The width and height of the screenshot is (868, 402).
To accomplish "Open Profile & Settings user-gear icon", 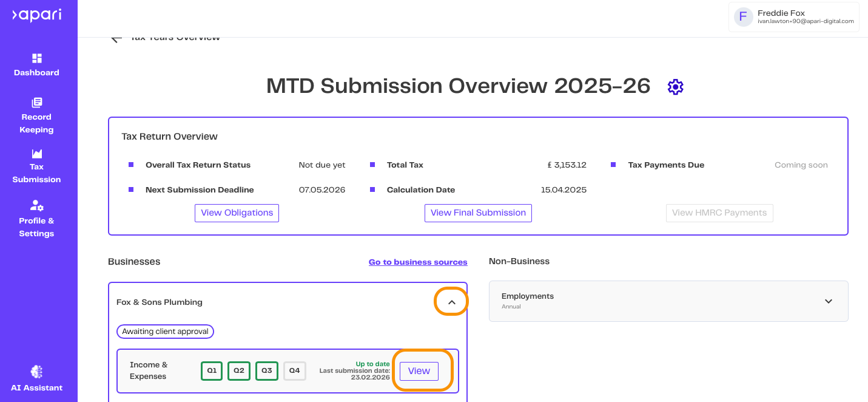I will [37, 205].
